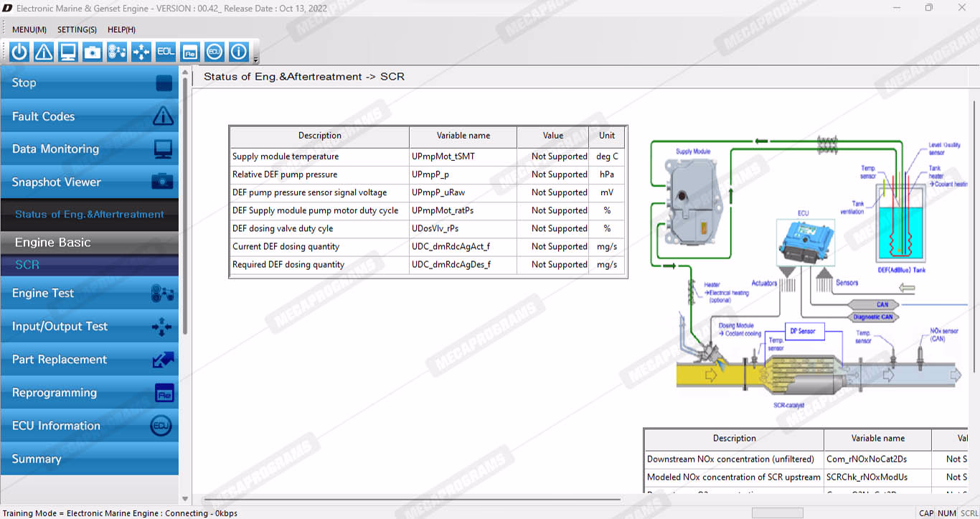Open Part Replacement from the sidebar

(x=89, y=360)
